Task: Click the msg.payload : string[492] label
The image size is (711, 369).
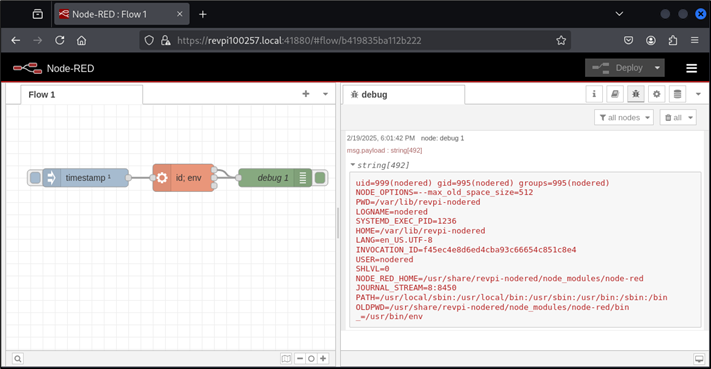Action: 384,151
